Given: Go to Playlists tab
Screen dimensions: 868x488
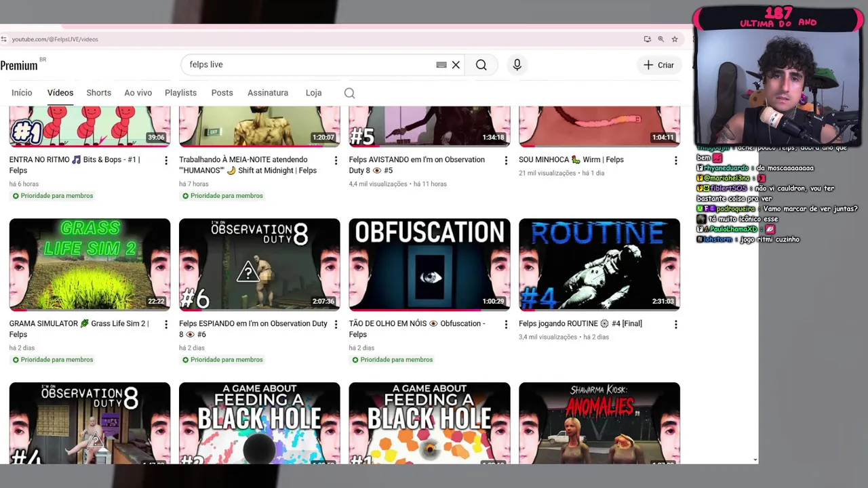Looking at the screenshot, I should (x=180, y=93).
